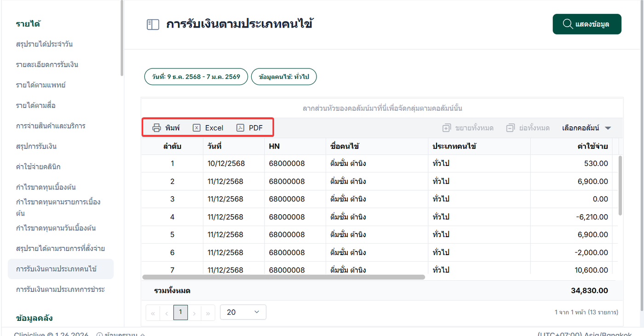
Task: Sort by the ชื่อคนไข้ column header
Action: (x=377, y=146)
